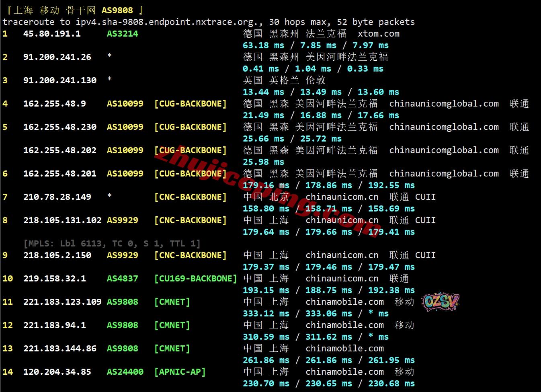Select the [APNIC-AP] network tag
The height and width of the screenshot is (392, 541).
(180, 372)
